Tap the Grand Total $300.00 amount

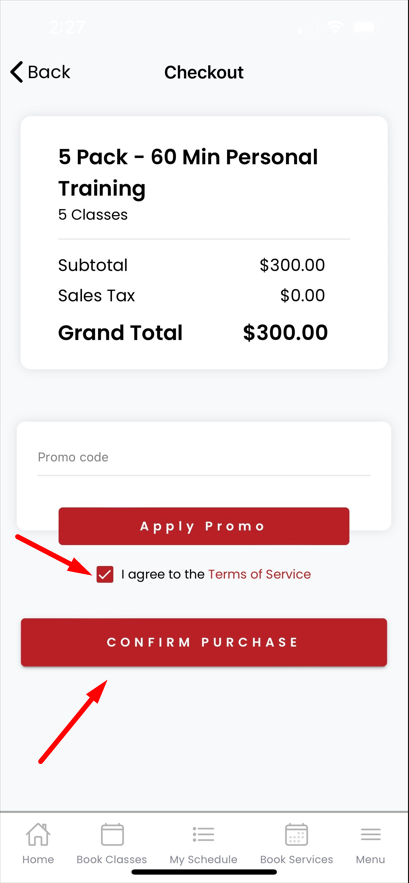pyautogui.click(x=285, y=333)
